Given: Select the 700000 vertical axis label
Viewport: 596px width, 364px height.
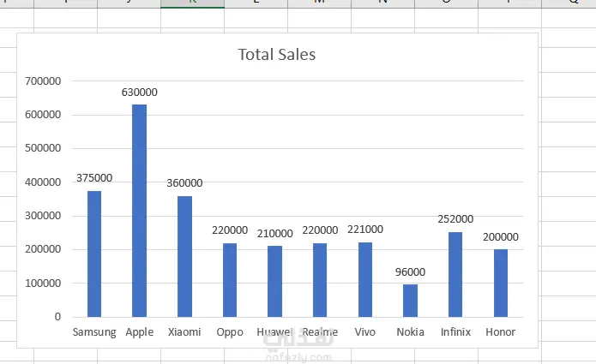Looking at the screenshot, I should (43, 81).
